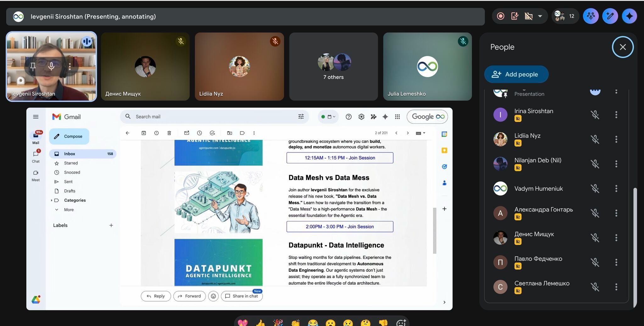Mute Irina Siroshtan's microphone
This screenshot has height=326, width=644.
(x=595, y=115)
